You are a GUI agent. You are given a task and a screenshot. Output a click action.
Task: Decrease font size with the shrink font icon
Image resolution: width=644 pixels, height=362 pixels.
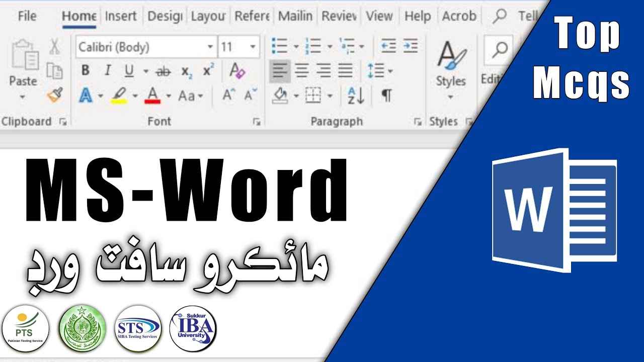point(251,95)
